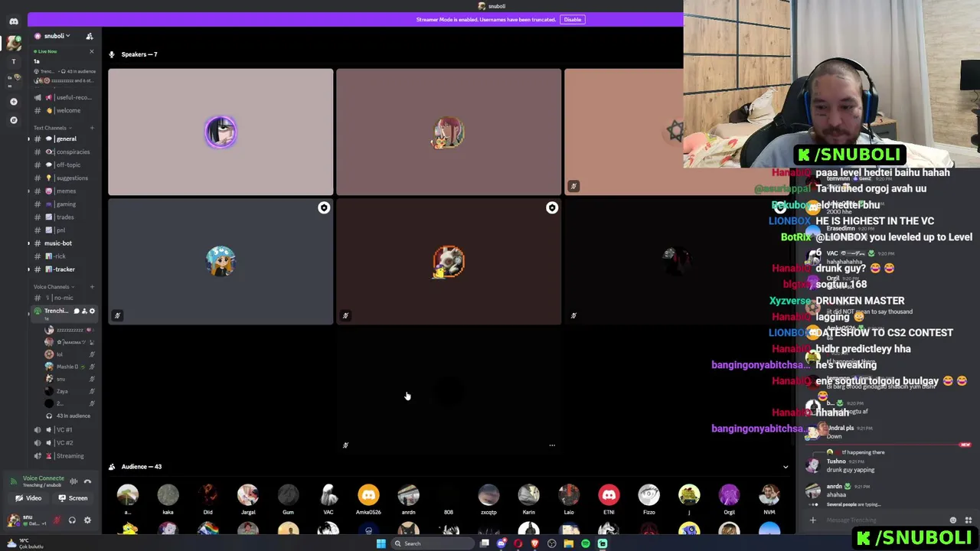Create a channel in Voice Channels
The image size is (980, 551).
92,286
